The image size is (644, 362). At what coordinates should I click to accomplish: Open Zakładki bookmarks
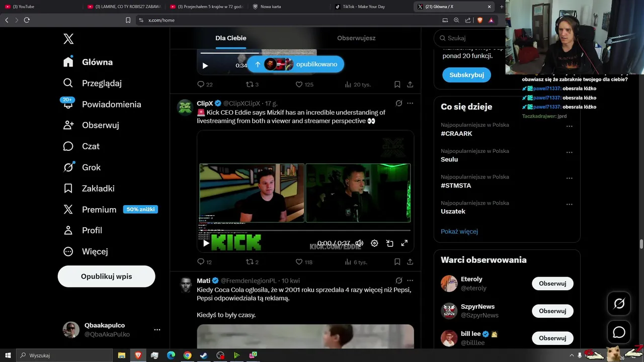click(89, 189)
